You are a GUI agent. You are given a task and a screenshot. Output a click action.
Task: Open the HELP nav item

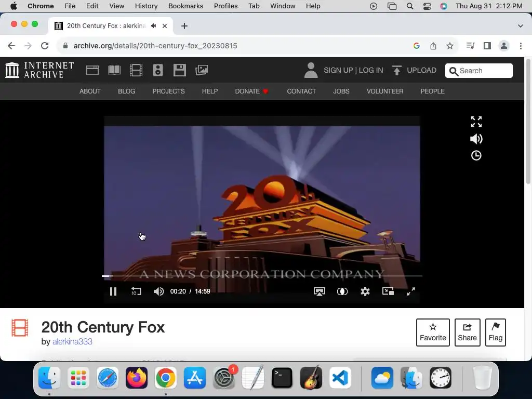(x=210, y=91)
